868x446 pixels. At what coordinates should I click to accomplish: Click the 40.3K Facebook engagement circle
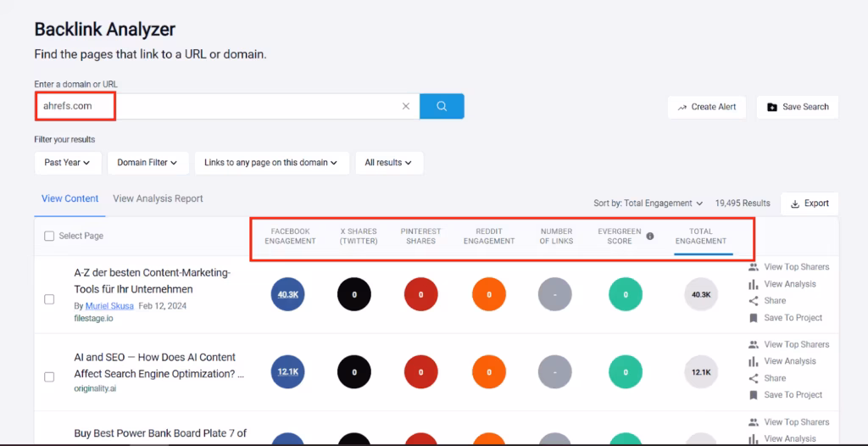point(288,294)
